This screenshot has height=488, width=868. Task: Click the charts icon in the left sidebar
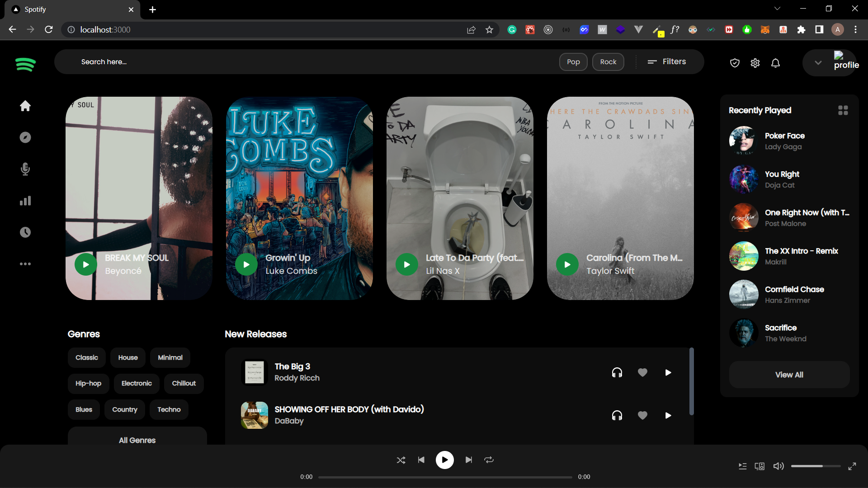pyautogui.click(x=25, y=201)
